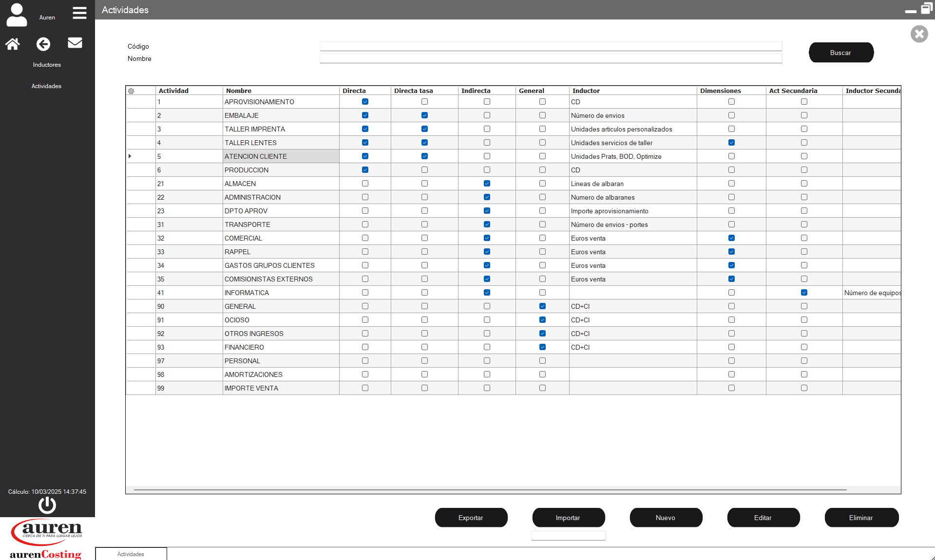The height and width of the screenshot is (560, 935).
Task: Uncheck Directa for APROVISIONAMIENTO
Action: [365, 102]
